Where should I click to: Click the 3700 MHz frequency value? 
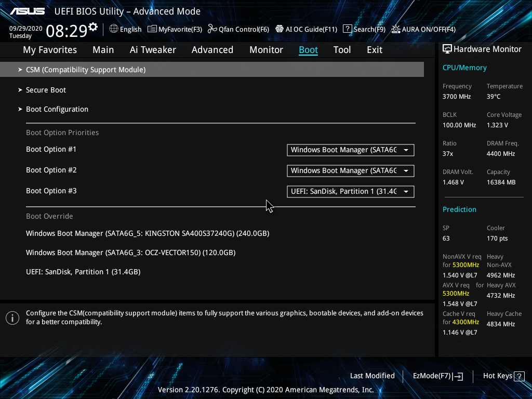457,97
